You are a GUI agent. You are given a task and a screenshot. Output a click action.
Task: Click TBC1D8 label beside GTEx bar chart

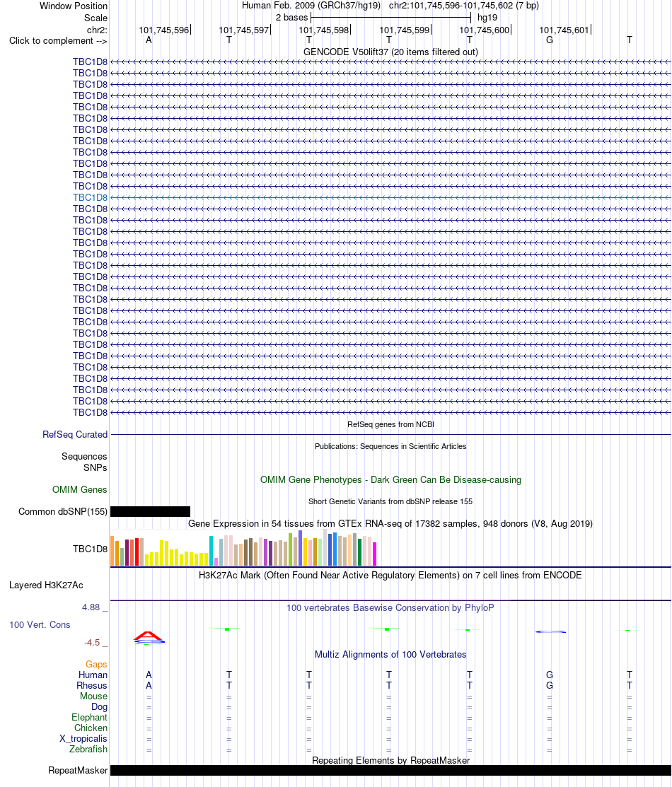coord(90,549)
